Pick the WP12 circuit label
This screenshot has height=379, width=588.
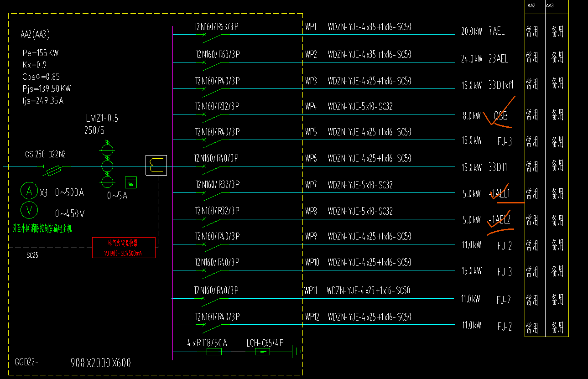tap(312, 317)
